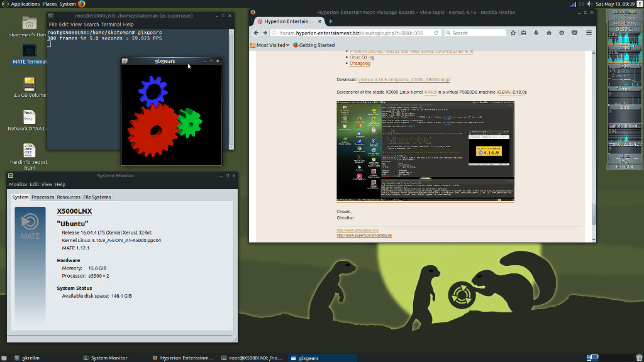Open the terminal Search menu
Image resolution: width=644 pixels, height=362 pixels.
[x=91, y=25]
